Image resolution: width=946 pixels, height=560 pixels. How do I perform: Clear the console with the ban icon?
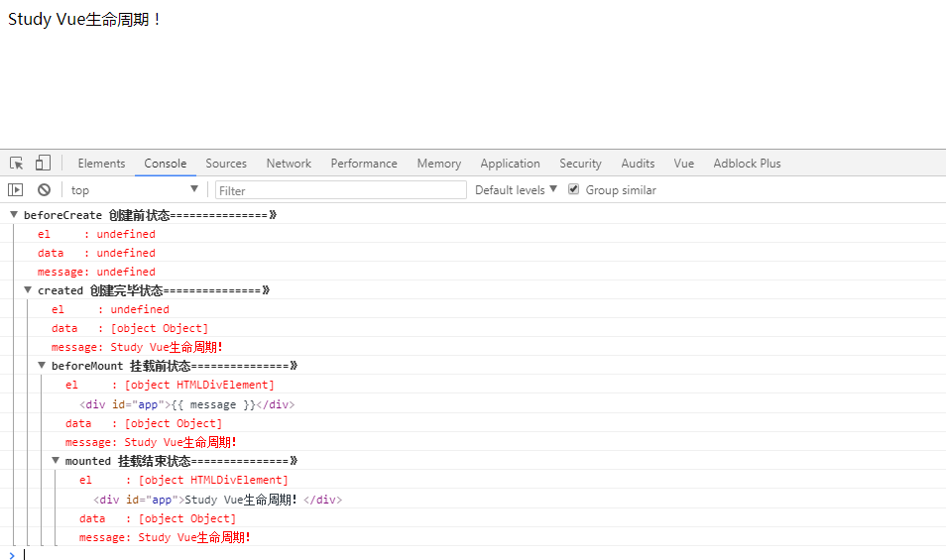[x=44, y=190]
